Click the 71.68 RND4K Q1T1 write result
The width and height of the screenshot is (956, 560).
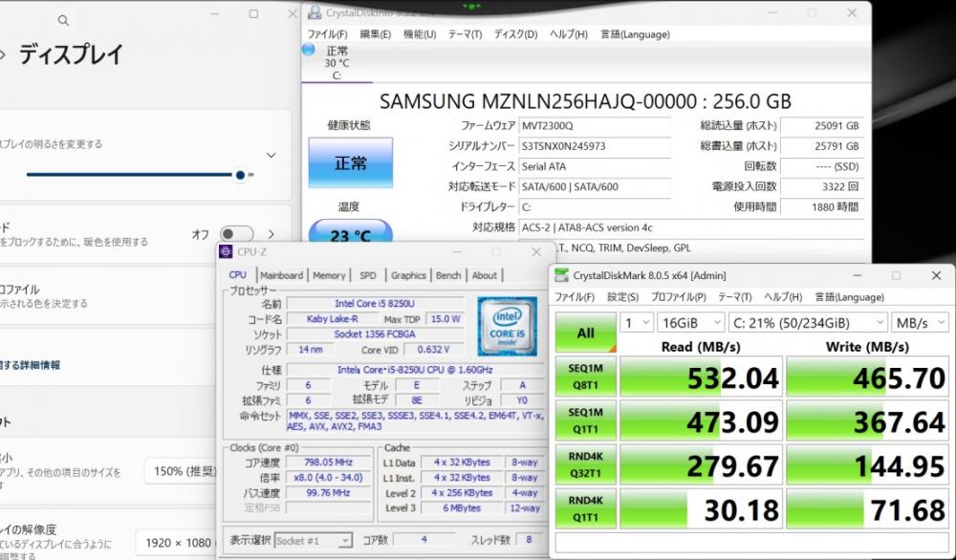tap(867, 508)
